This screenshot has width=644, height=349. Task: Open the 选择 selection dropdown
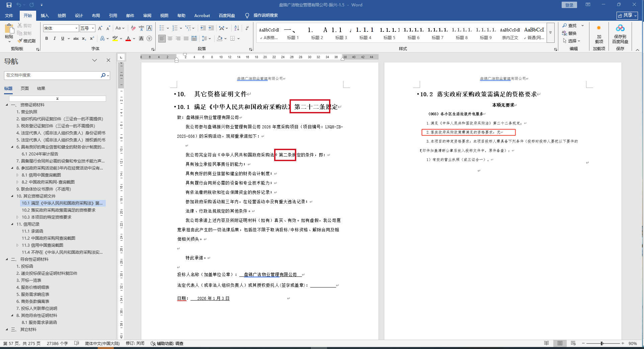[572, 41]
